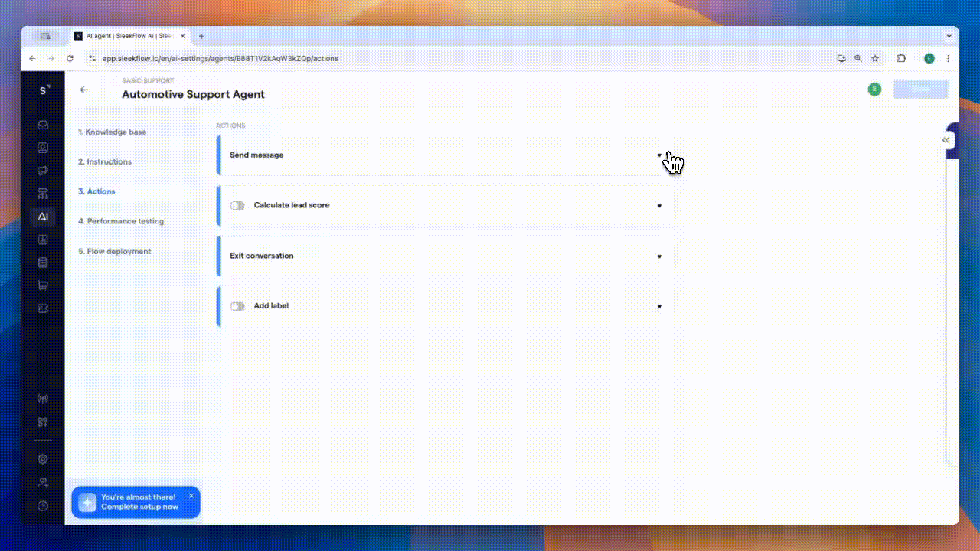
Task: Open the database stack icon in sidebar
Action: [x=43, y=262]
